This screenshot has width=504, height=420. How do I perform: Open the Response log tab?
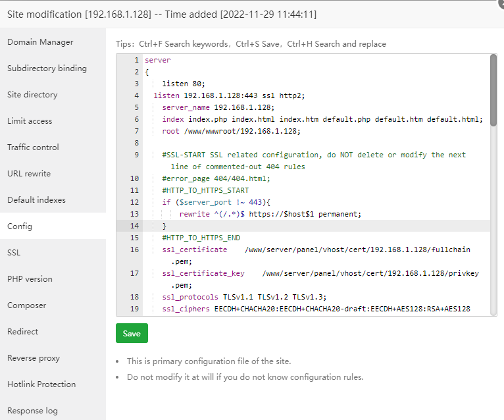click(x=32, y=411)
